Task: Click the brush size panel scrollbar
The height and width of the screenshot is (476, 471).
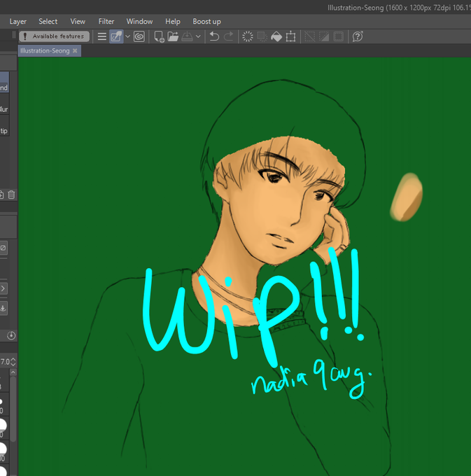Action: [x=13, y=409]
